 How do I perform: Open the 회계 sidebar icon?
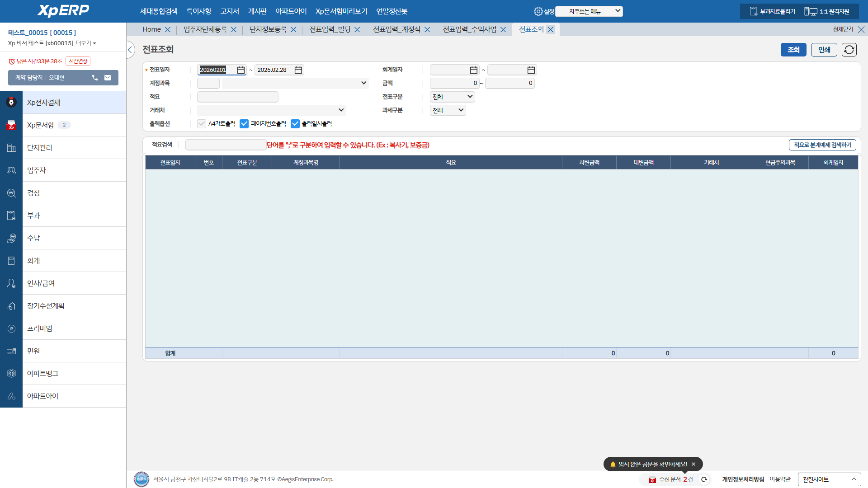coord(11,261)
